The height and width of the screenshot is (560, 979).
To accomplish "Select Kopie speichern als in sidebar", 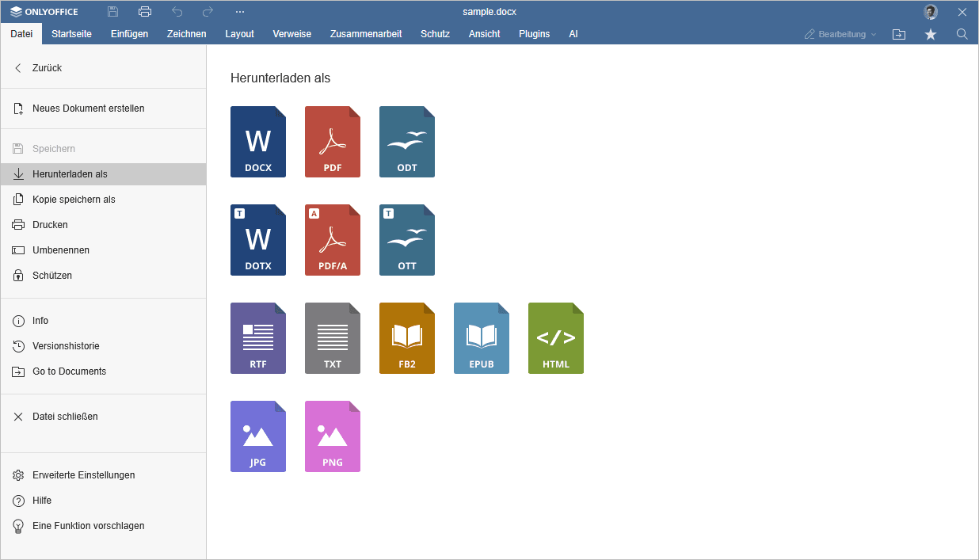I will pyautogui.click(x=74, y=200).
